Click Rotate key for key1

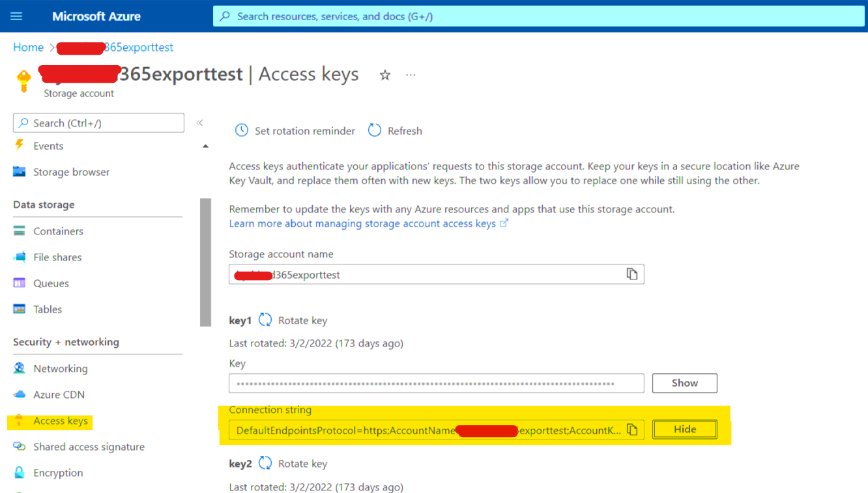(302, 320)
